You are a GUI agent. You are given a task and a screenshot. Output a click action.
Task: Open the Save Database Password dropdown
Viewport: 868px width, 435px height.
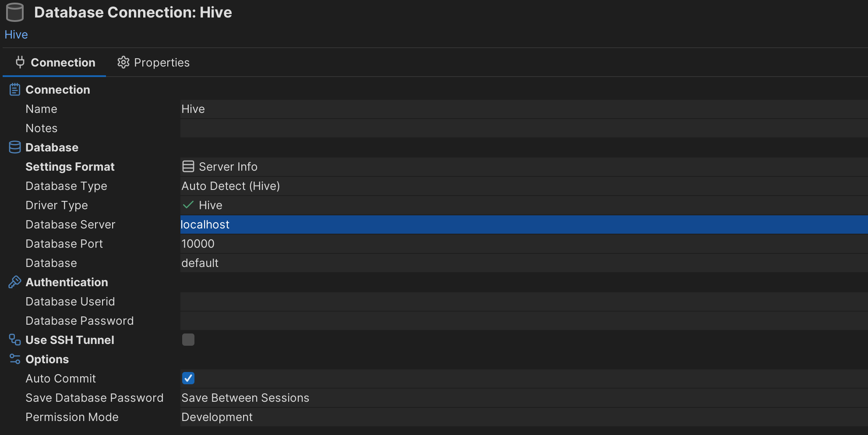[x=524, y=398]
